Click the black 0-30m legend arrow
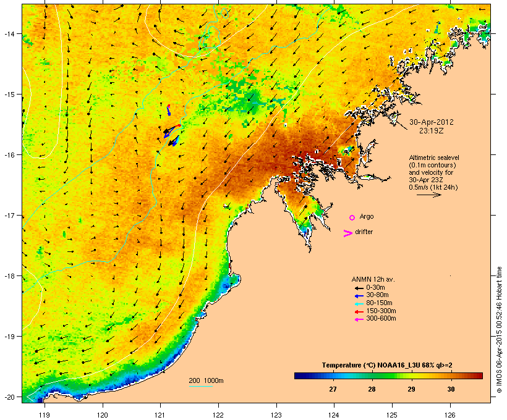Image resolution: width=507 pixels, height=420 pixels. [359, 288]
